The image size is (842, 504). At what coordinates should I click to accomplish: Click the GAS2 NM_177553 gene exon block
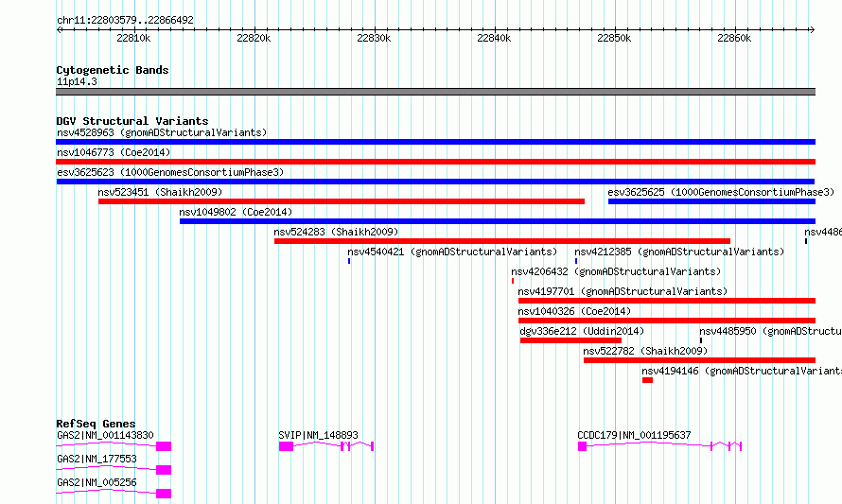point(164,470)
